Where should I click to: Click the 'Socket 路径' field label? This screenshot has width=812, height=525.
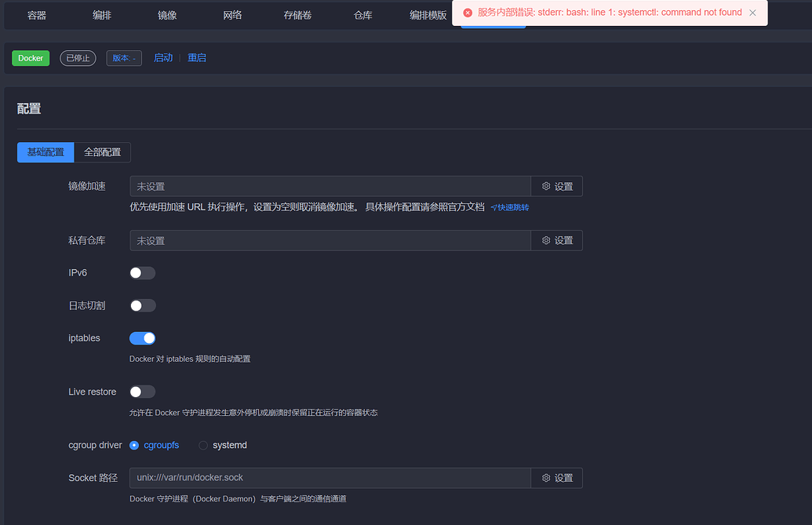click(93, 478)
